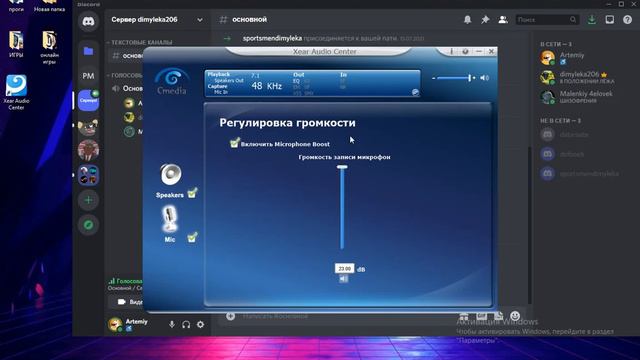Click the Discord download updates icon
This screenshot has height=360, width=640.
(x=591, y=20)
